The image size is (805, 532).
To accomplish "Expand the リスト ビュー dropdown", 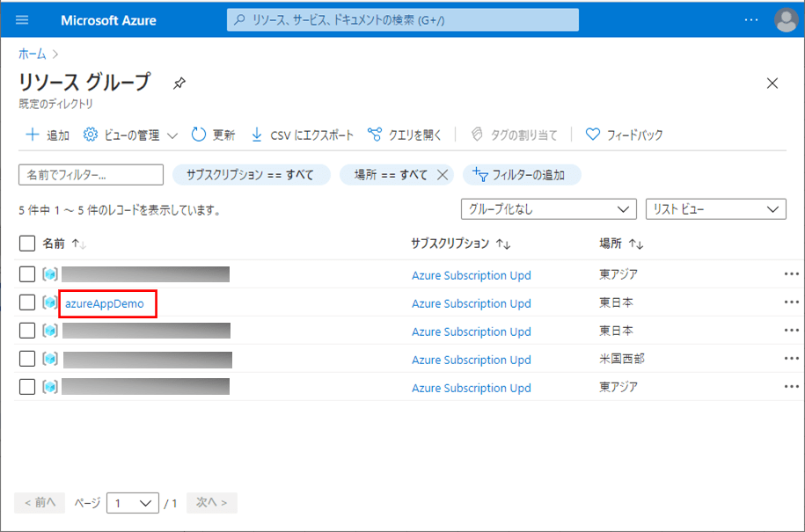I will (x=714, y=209).
